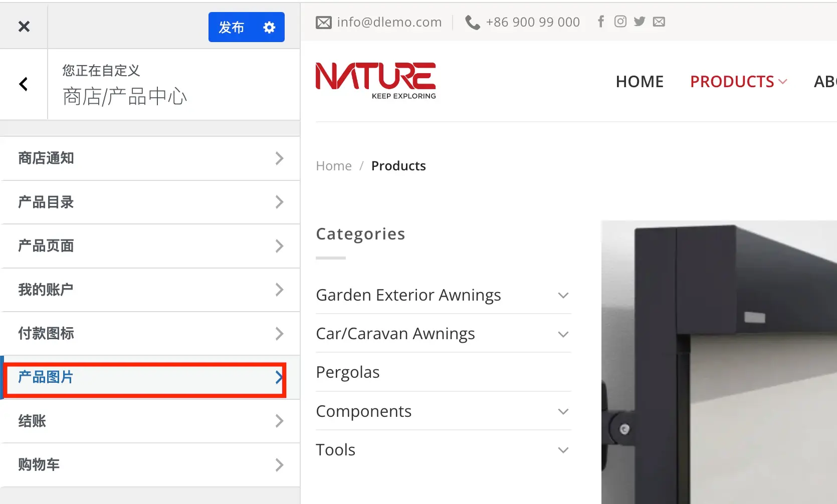The height and width of the screenshot is (504, 837).
Task: Click the Facebook icon in top bar
Action: pos(600,22)
